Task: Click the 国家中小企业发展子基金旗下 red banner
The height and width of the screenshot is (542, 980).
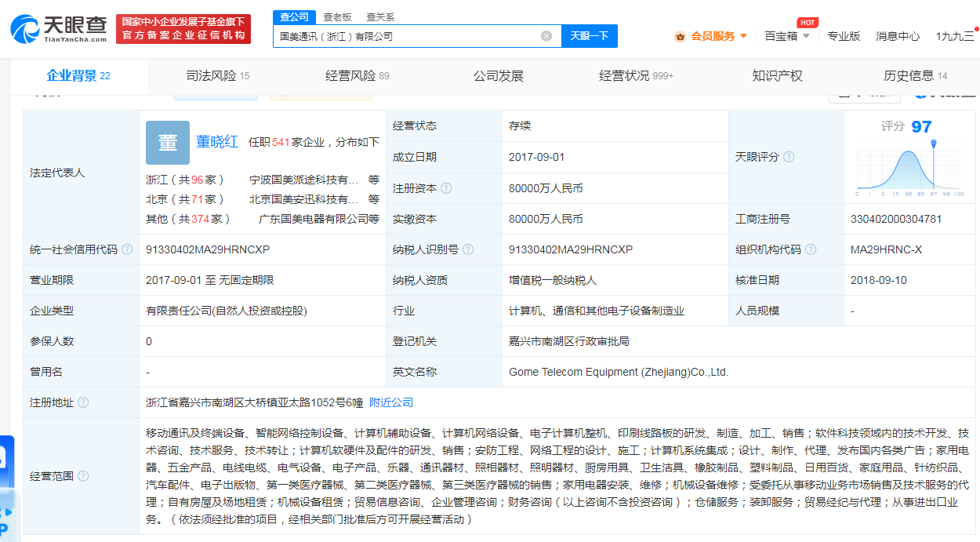Action: click(x=183, y=28)
